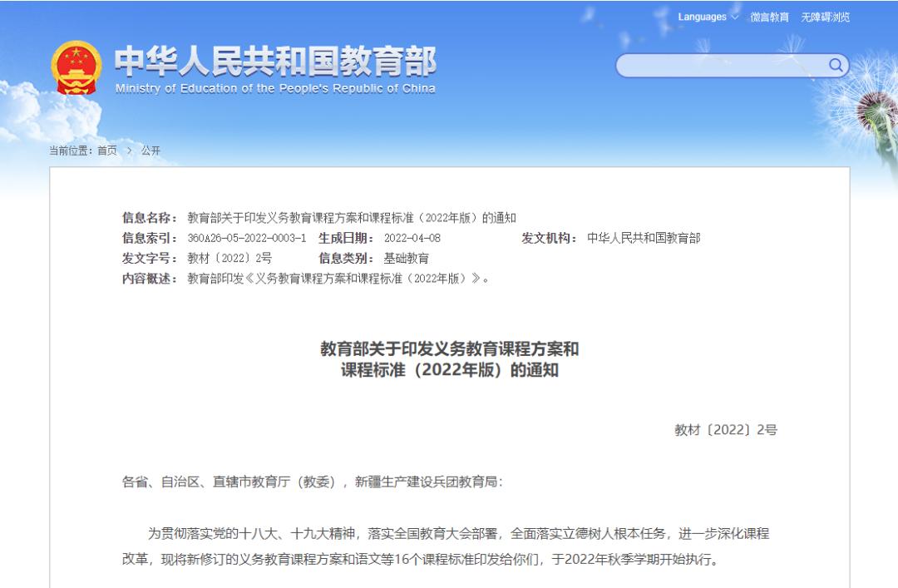Click the 发文机构 label

pyautogui.click(x=549, y=238)
